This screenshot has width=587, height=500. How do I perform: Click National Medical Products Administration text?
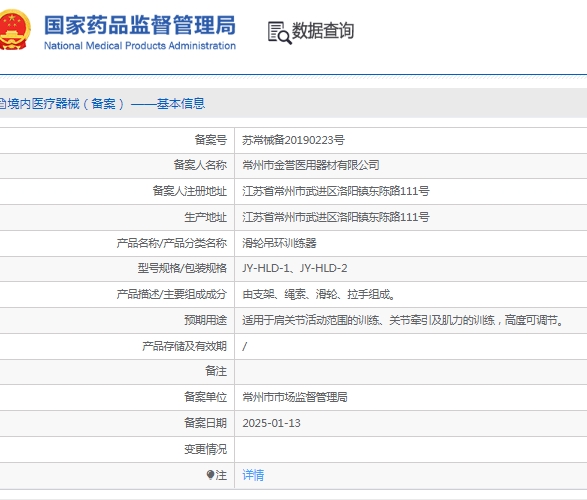tap(140, 46)
